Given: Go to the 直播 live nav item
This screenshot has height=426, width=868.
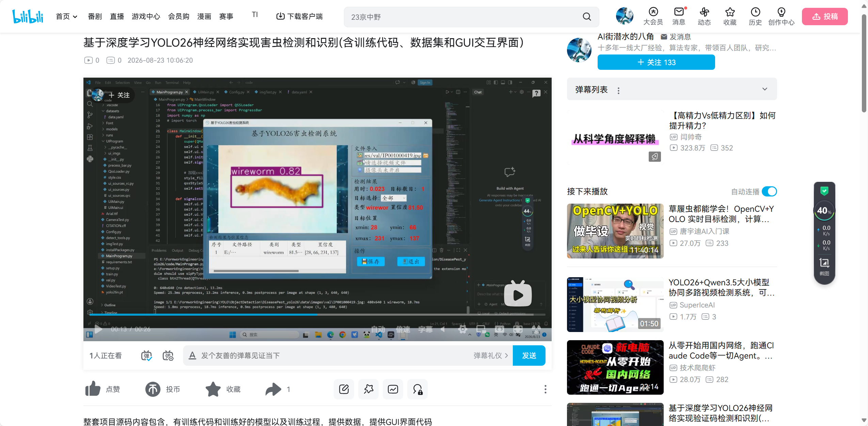Looking at the screenshot, I should click(117, 17).
